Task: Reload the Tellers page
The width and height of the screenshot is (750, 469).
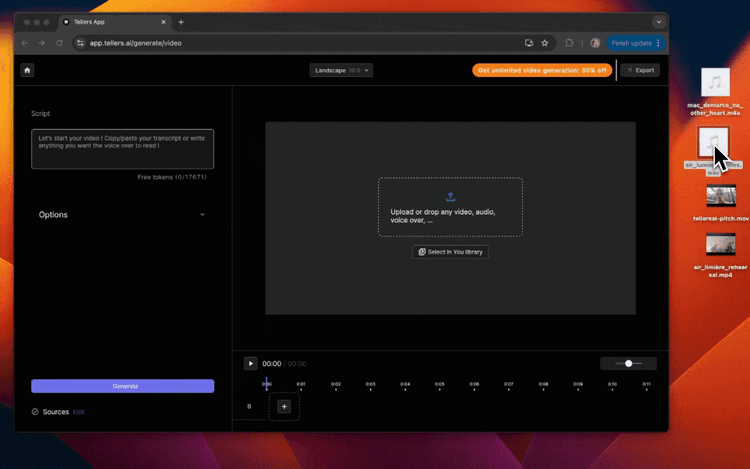Action: (59, 43)
